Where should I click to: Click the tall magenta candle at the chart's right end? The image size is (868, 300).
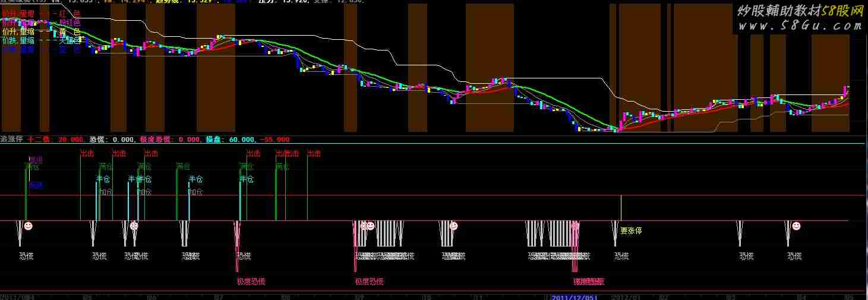click(845, 91)
